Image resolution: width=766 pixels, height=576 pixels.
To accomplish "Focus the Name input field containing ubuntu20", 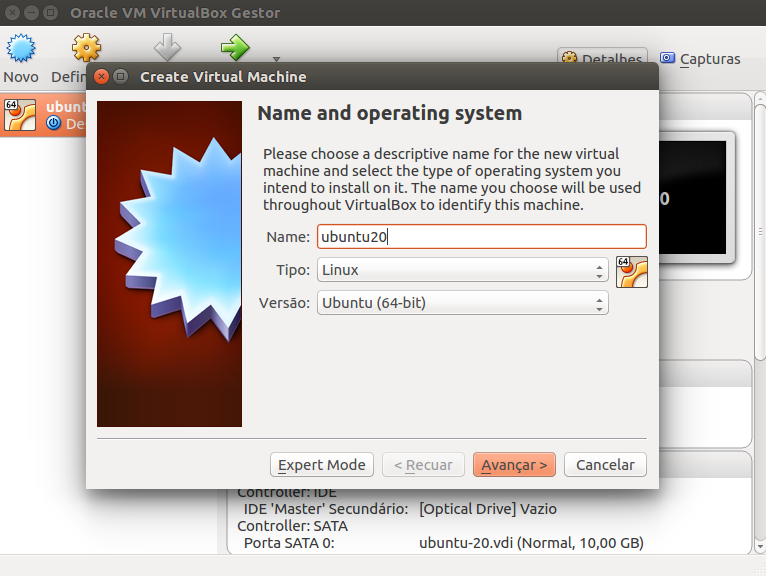I will (x=482, y=236).
